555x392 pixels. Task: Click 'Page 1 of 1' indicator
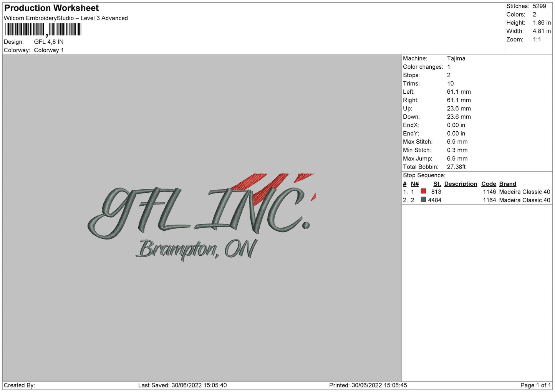[x=535, y=385]
